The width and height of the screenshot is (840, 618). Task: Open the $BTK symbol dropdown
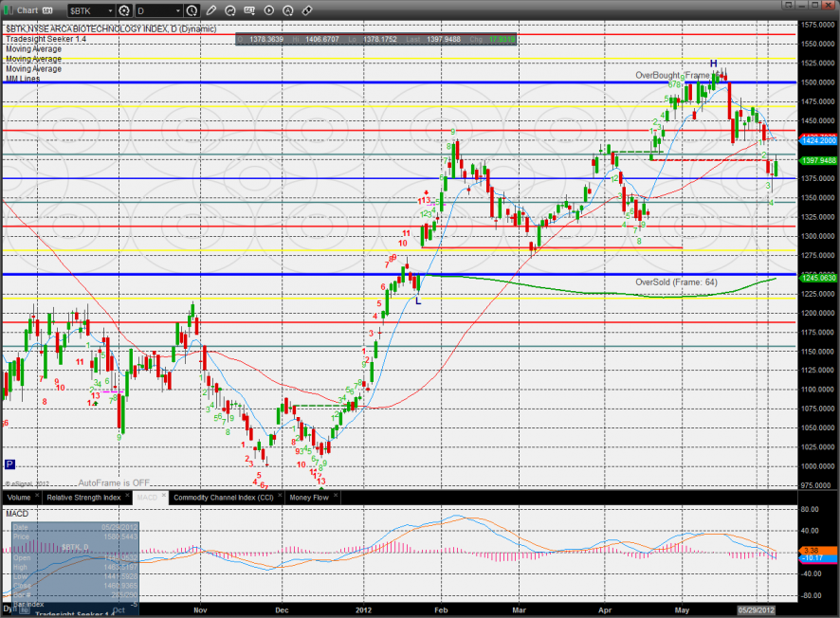click(x=110, y=10)
